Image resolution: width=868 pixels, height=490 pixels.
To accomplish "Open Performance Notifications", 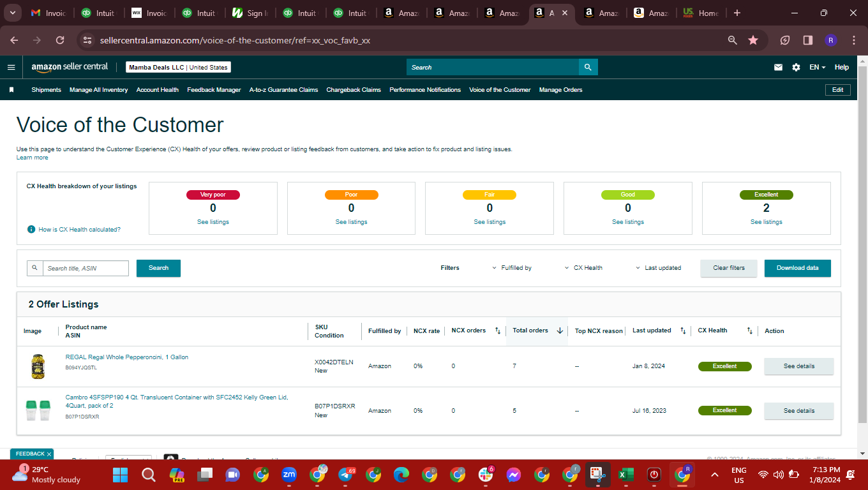I will [425, 90].
